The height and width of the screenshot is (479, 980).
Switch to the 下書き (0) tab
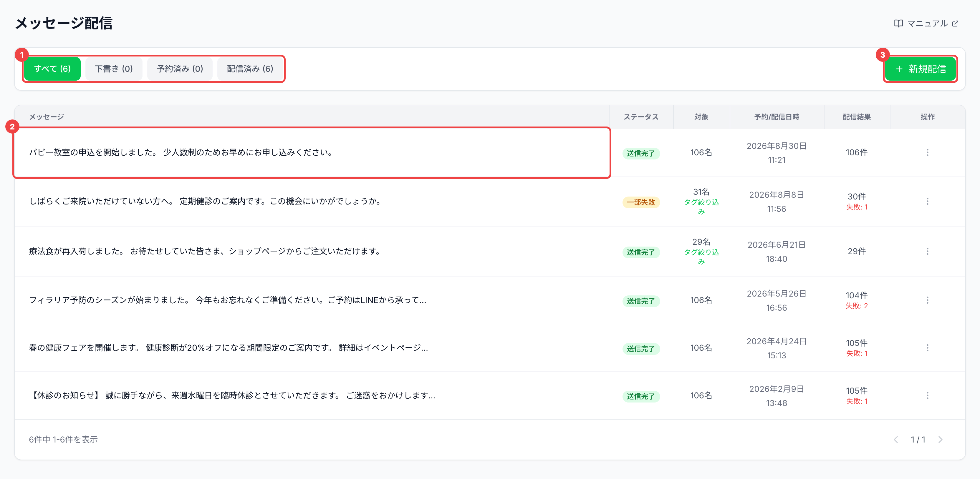pos(114,69)
